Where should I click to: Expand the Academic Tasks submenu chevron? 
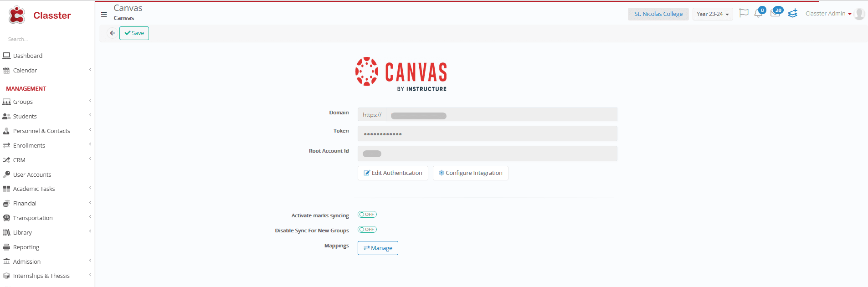click(x=90, y=188)
